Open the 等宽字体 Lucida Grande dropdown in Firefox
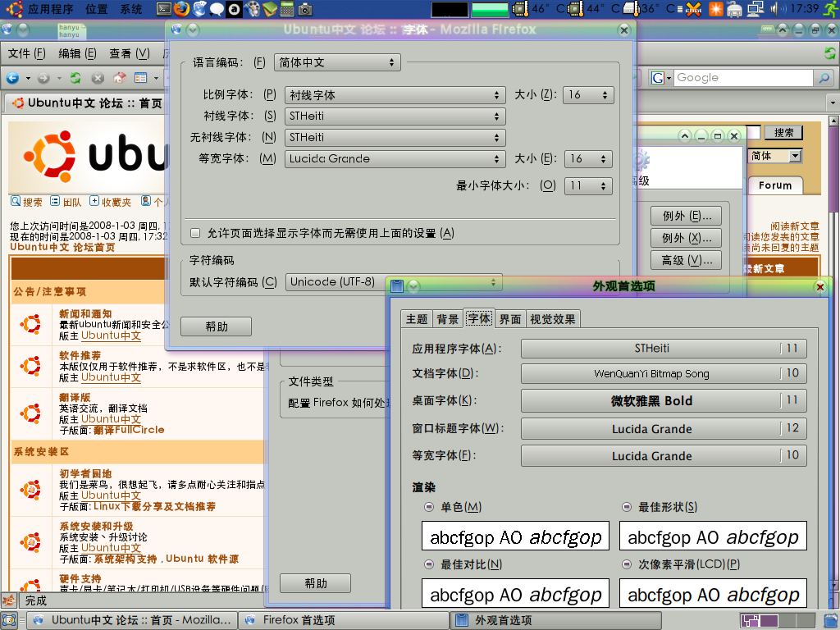The width and height of the screenshot is (840, 630). coord(395,159)
